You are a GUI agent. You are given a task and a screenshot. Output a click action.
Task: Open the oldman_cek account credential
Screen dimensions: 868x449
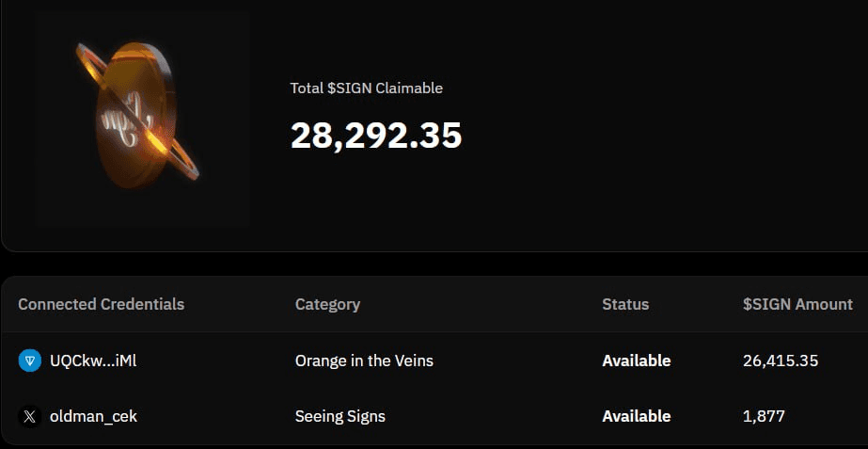(93, 416)
